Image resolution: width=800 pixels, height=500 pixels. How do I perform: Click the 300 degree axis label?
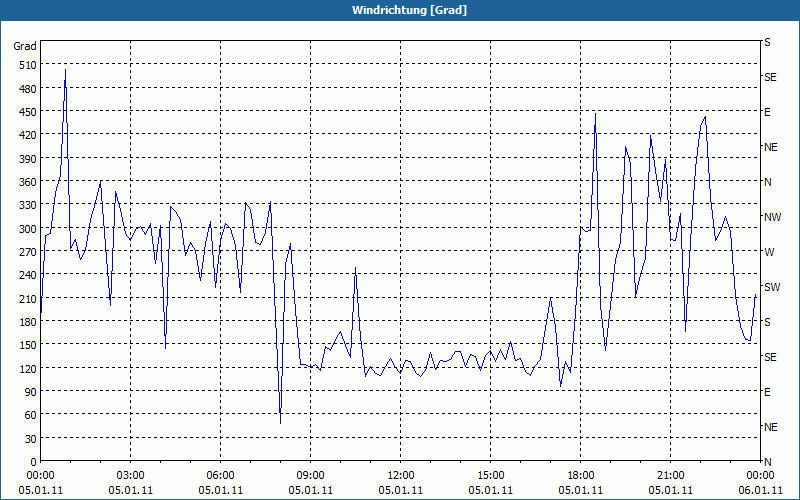28,229
